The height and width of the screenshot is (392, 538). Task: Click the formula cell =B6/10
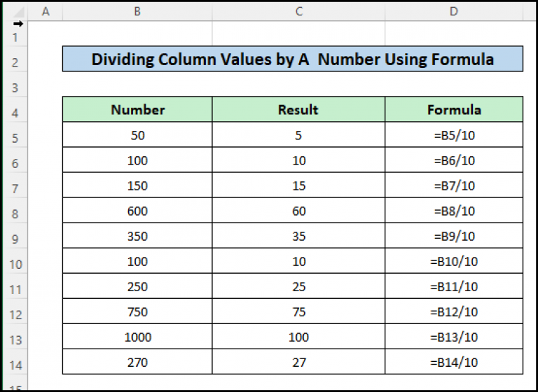tap(454, 160)
